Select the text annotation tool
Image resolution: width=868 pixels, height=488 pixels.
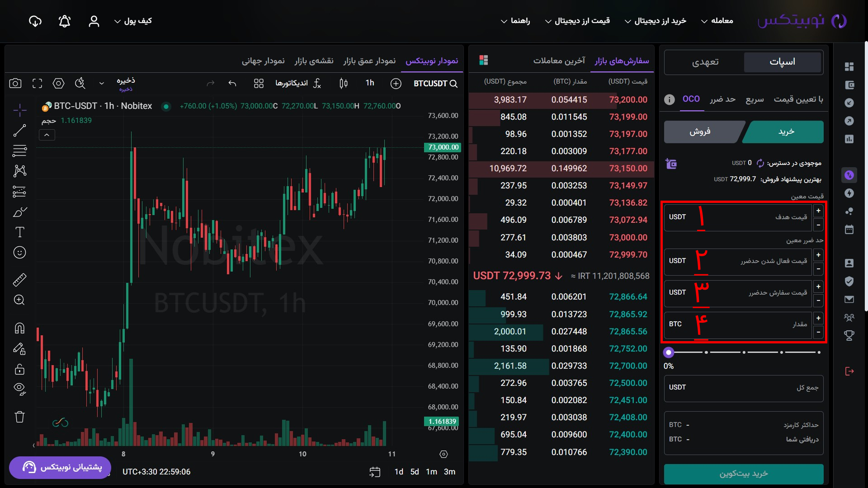(19, 232)
